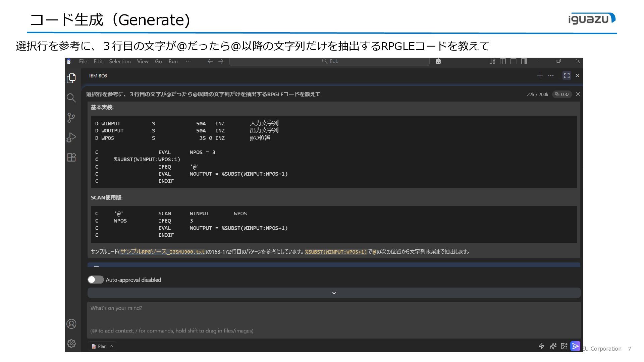644x362 pixels.
Task: Toggle the secondary side bar layout icon
Action: coord(524,61)
